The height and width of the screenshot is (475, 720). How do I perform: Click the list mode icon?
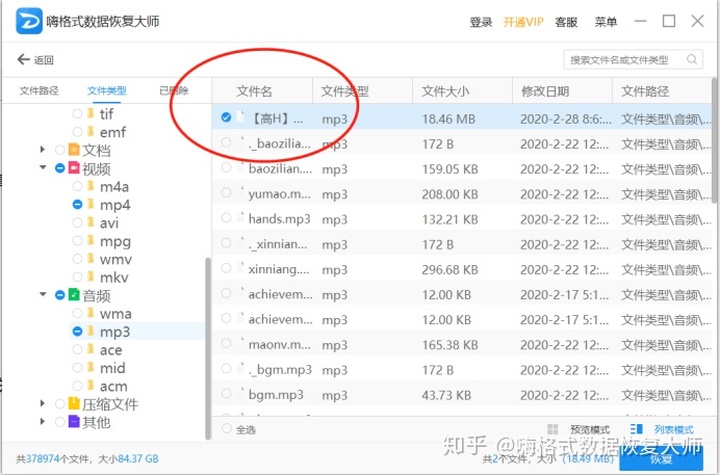pos(636,429)
